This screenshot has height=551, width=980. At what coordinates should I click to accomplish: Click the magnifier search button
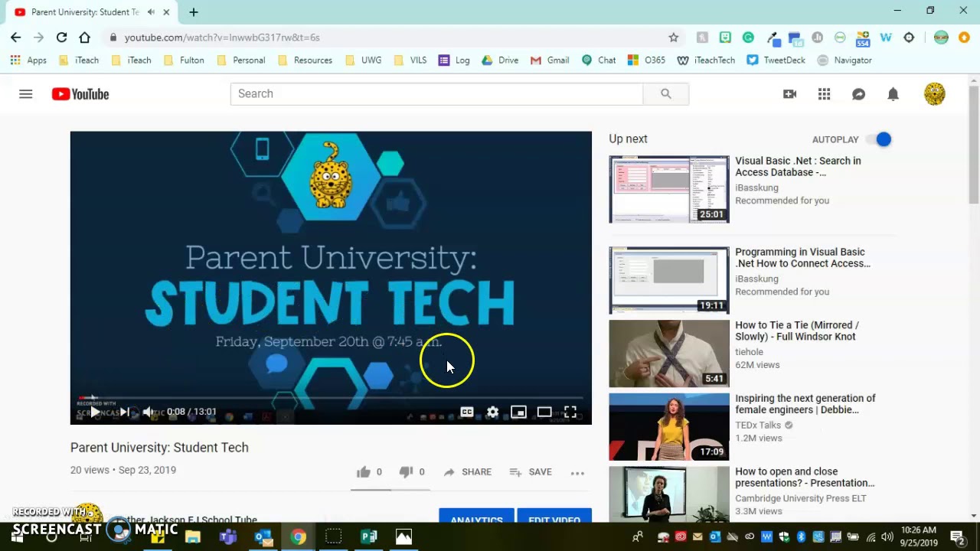[x=665, y=93]
